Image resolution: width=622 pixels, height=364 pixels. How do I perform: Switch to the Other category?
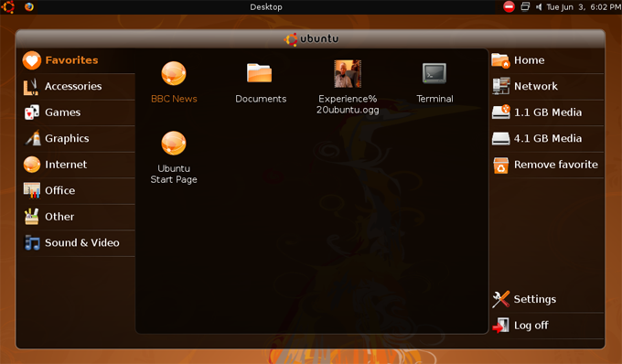point(59,217)
